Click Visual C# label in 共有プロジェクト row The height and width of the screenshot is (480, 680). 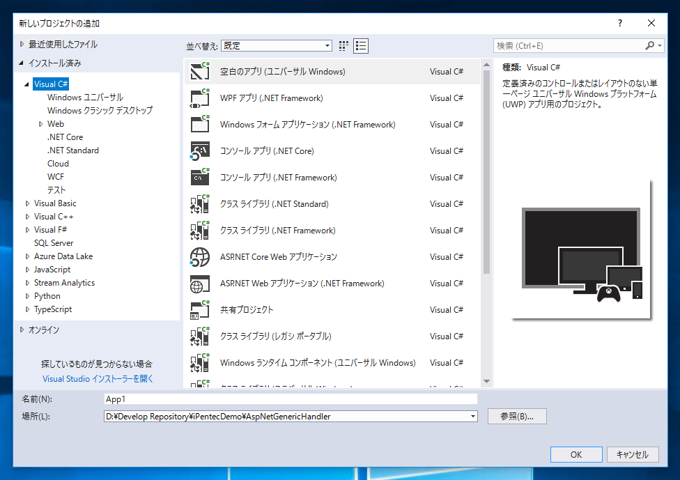pos(446,310)
